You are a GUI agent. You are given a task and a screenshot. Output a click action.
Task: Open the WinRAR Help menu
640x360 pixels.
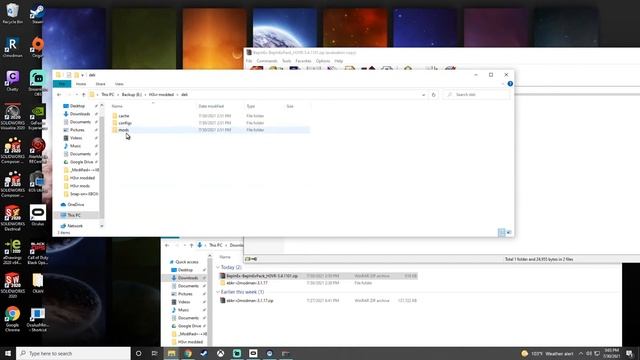click(x=339, y=61)
